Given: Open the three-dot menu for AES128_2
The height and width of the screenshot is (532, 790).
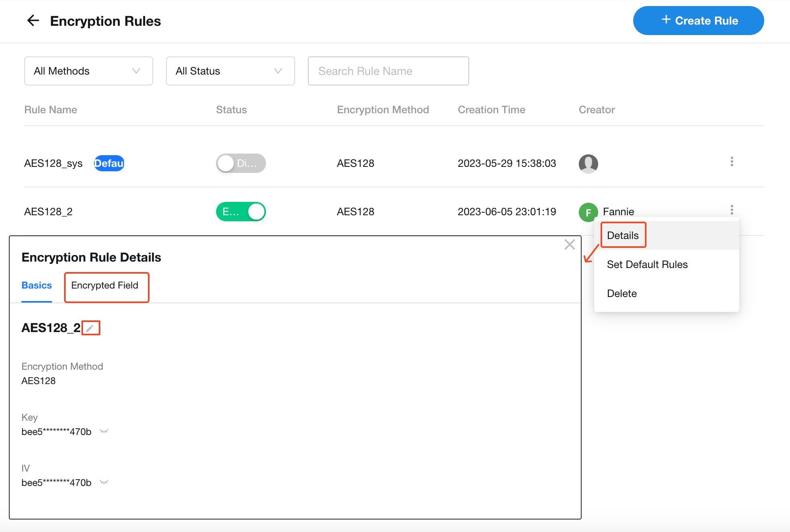Looking at the screenshot, I should [732, 210].
